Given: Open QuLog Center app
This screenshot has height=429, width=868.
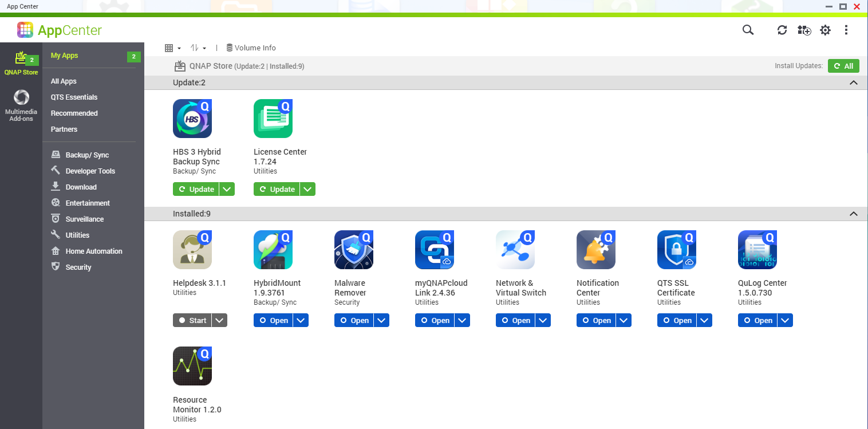Looking at the screenshot, I should coord(757,320).
